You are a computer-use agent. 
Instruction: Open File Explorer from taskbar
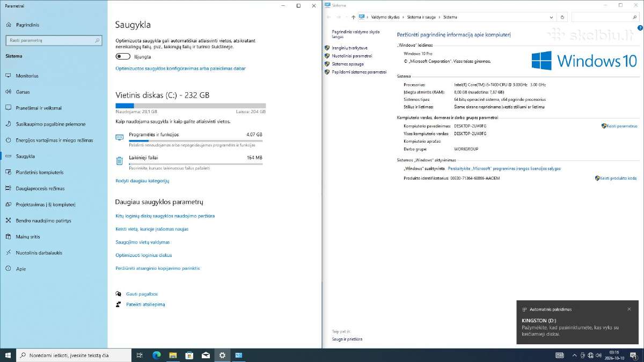point(173,355)
